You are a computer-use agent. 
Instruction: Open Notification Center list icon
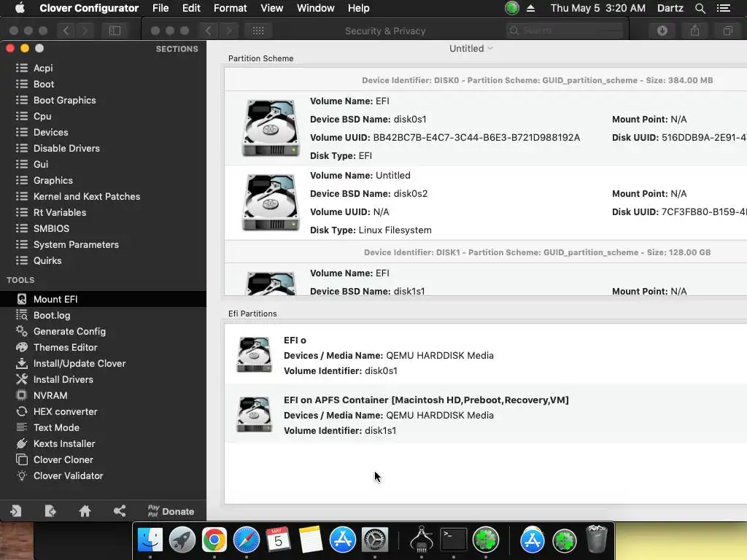coord(724,8)
